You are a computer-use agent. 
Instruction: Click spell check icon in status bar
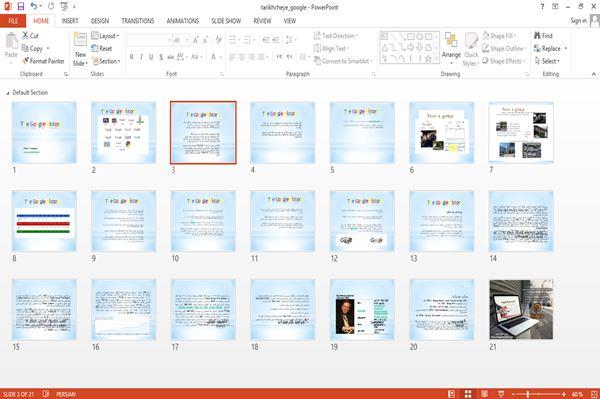[x=46, y=394]
